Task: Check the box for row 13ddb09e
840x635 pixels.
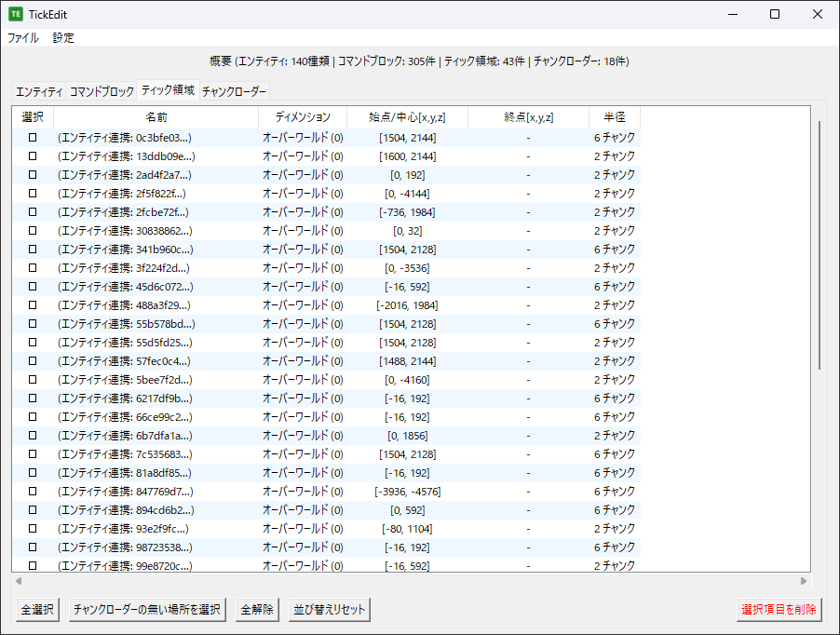Action: (x=33, y=156)
